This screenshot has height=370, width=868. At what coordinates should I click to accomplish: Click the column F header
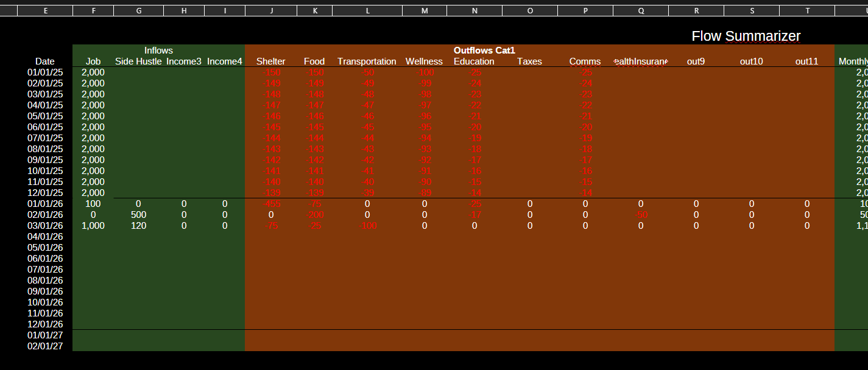pos(93,11)
